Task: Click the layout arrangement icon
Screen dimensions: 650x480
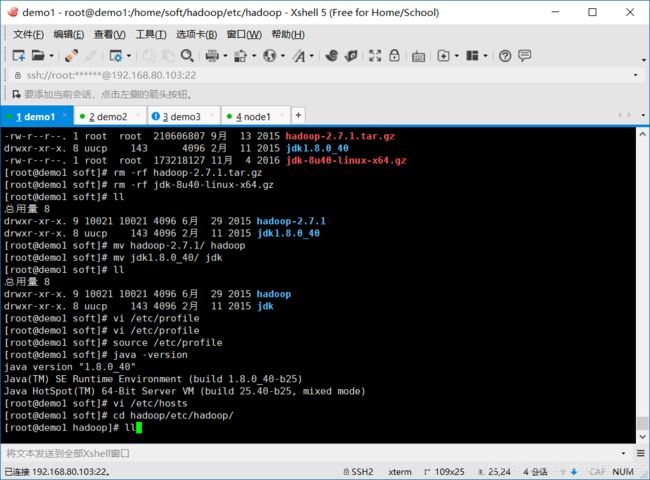Action: pyautogui.click(x=472, y=56)
